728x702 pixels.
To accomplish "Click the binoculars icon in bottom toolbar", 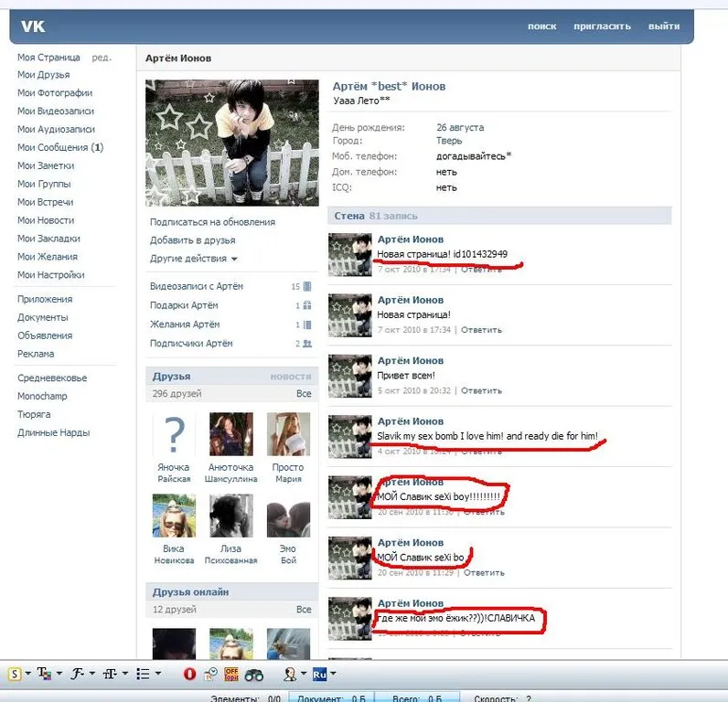I will click(x=254, y=675).
